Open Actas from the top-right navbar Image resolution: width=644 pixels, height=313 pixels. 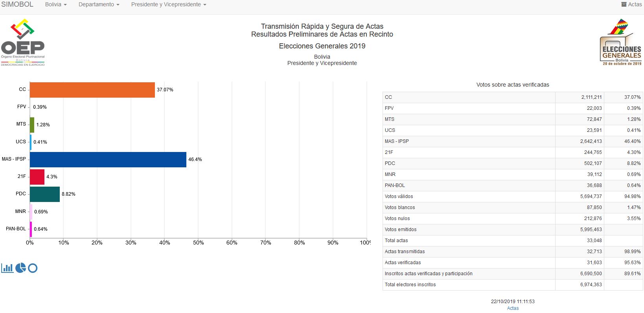631,4
